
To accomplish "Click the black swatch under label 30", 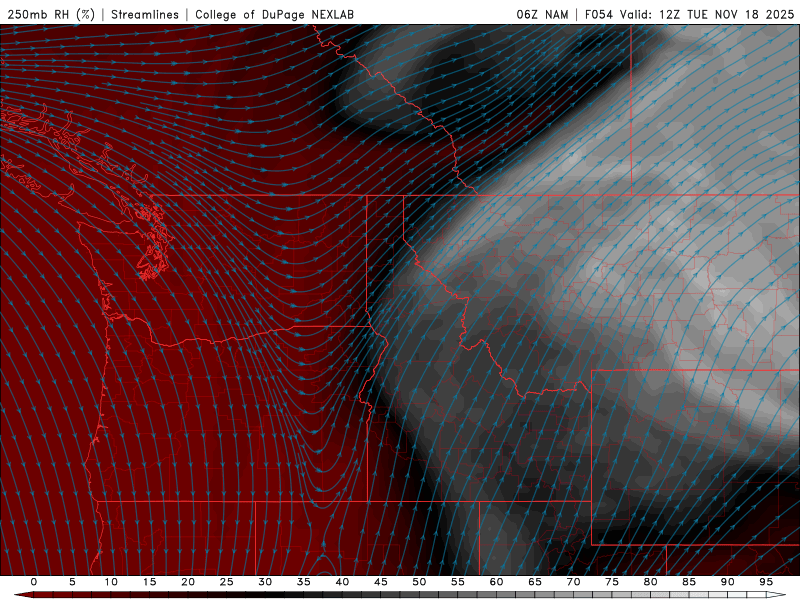I will point(274,595).
